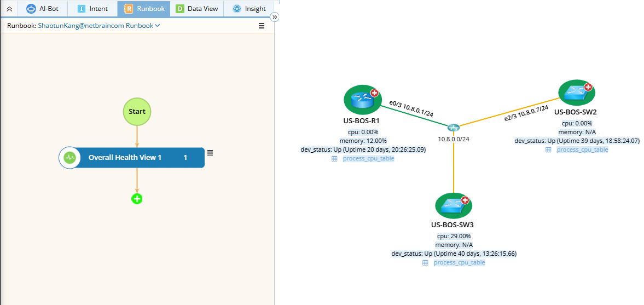Viewport: 644px width, 305px height.
Task: Open the AI-Bot tab
Action: (42, 8)
